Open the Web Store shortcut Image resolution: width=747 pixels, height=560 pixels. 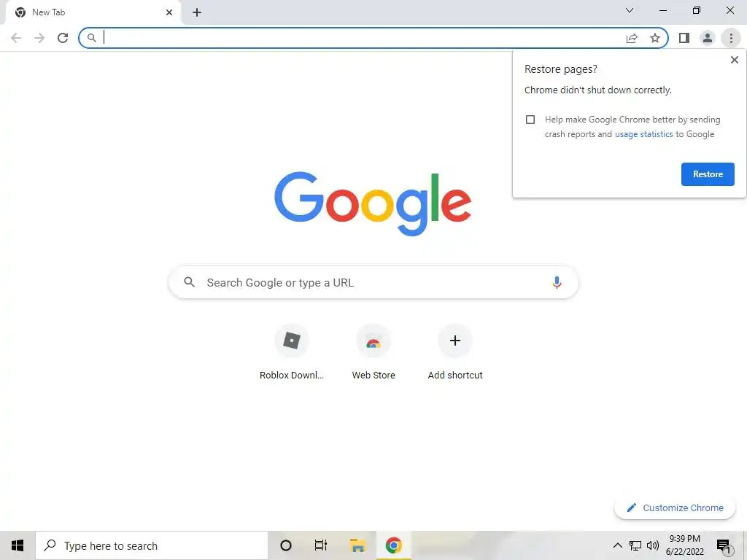[373, 352]
